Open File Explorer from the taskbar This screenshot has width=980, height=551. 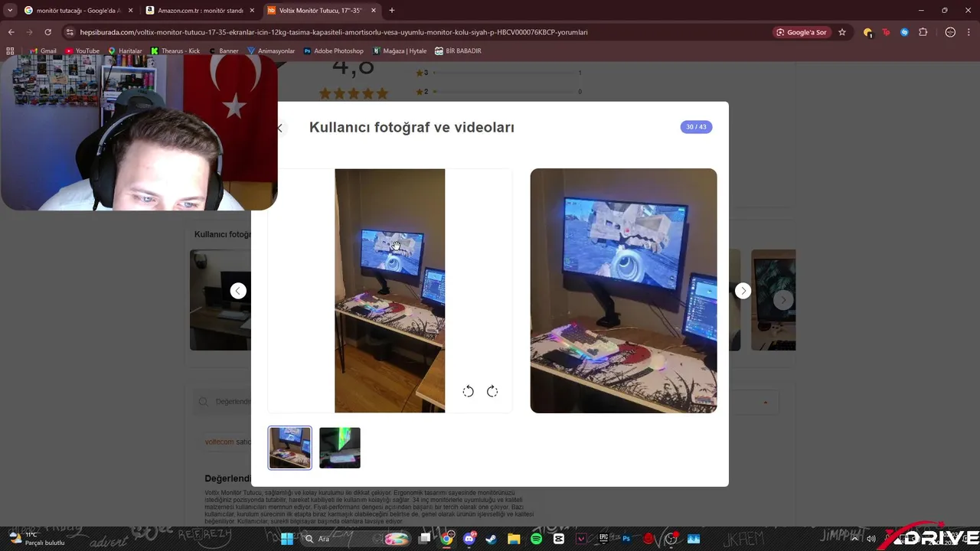tap(514, 539)
